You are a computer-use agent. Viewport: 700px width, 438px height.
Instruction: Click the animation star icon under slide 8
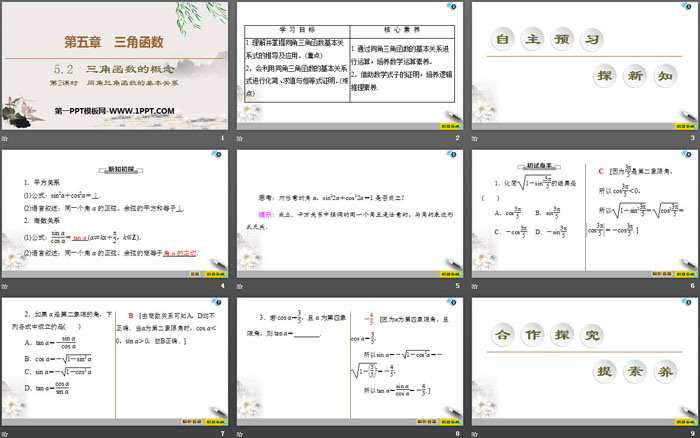(239, 432)
